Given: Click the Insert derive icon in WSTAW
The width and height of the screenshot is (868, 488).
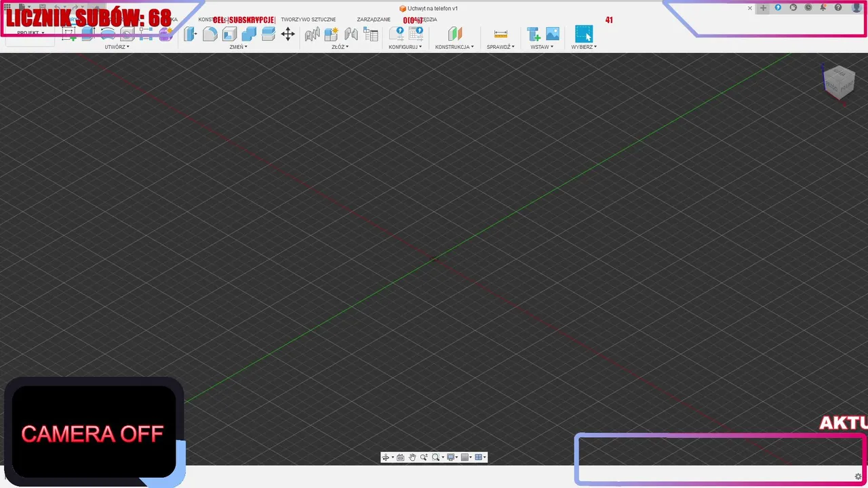Looking at the screenshot, I should (534, 34).
